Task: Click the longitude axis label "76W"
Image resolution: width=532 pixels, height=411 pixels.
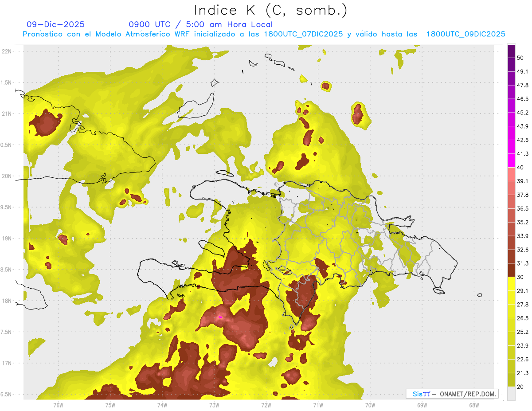Action: (x=58, y=405)
